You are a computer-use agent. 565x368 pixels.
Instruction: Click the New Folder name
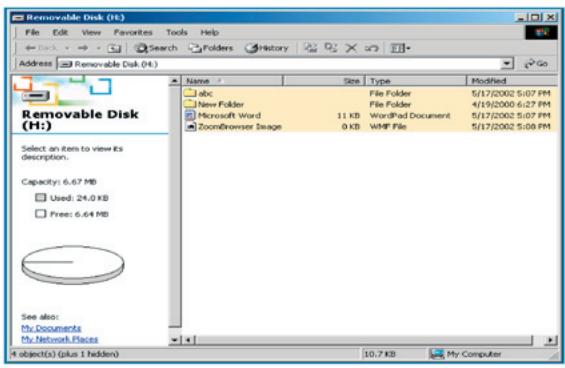(221, 105)
